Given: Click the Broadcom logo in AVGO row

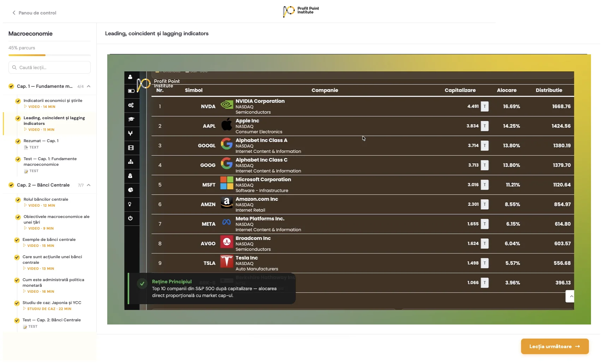Looking at the screenshot, I should (227, 242).
